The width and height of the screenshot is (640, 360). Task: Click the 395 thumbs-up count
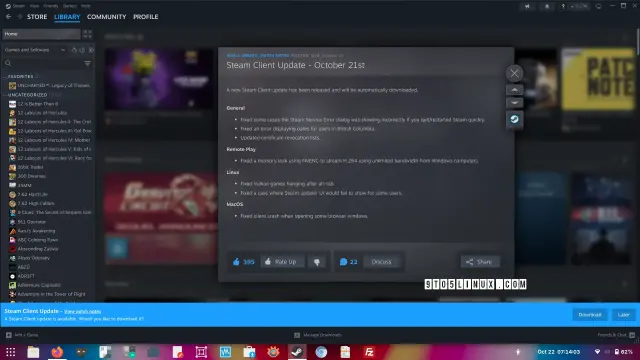click(x=243, y=262)
